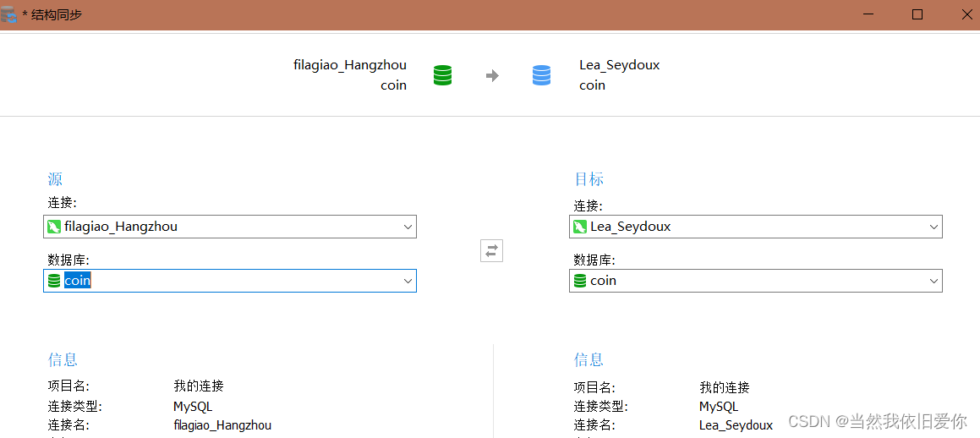
Task: Open source connection dropdown filagiao_Hangzhou
Action: pyautogui.click(x=229, y=227)
